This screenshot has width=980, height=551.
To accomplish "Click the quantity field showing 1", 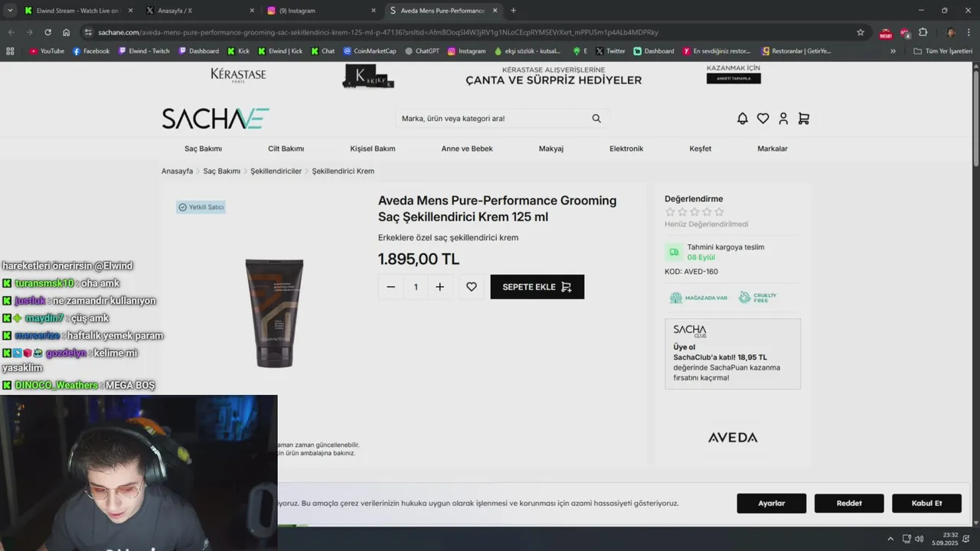I will click(x=416, y=287).
